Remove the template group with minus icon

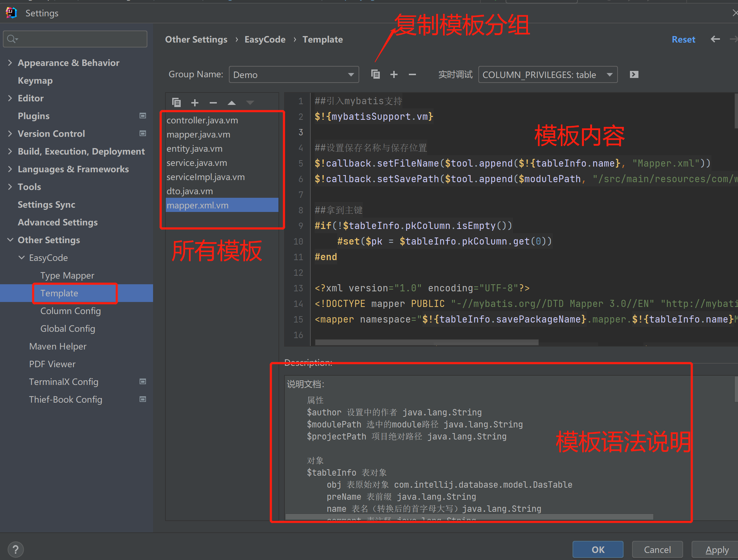tap(412, 74)
